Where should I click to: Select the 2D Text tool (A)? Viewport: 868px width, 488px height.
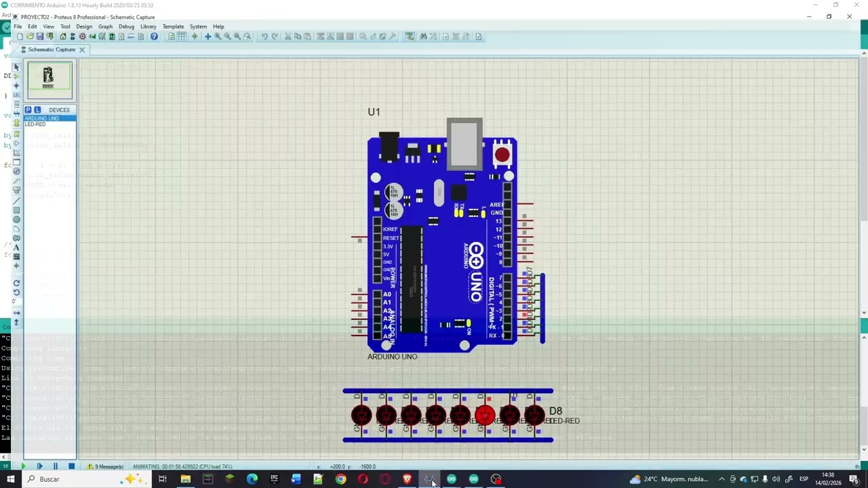coord(16,247)
